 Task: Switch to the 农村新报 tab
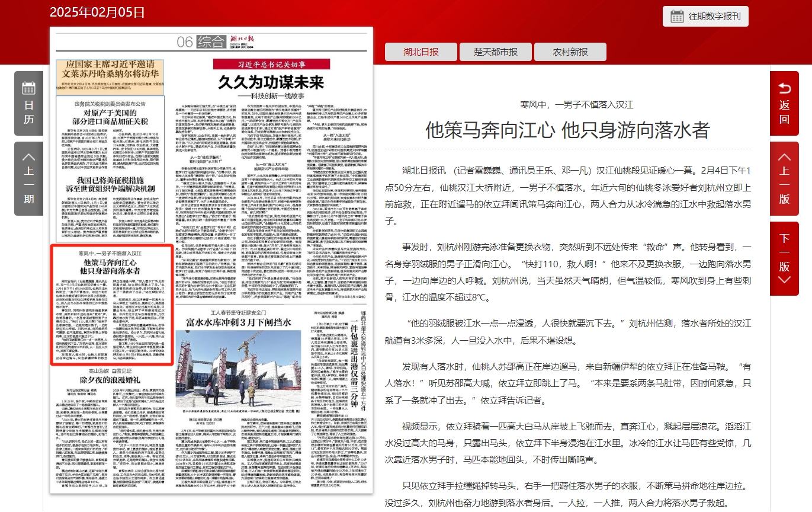tap(570, 52)
